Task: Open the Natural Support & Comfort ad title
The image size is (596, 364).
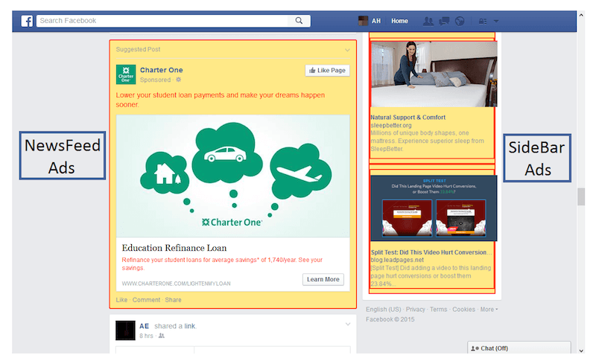Action: click(408, 118)
